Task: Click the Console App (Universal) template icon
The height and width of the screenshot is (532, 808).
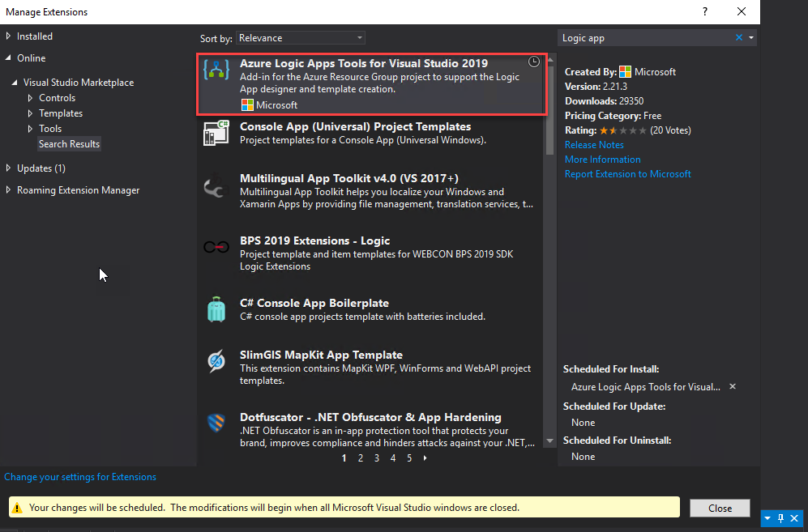Action: click(x=216, y=133)
